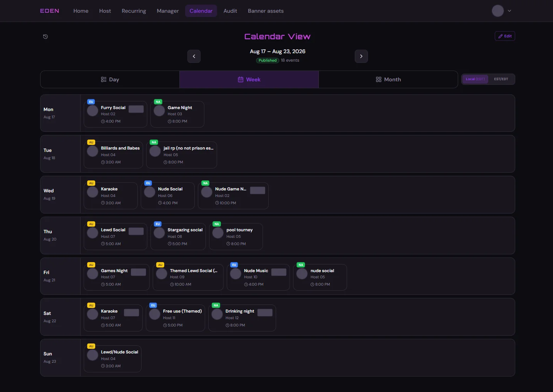The height and width of the screenshot is (392, 553).
Task: Click the EU badge on Nude Social
Action: pos(148,183)
